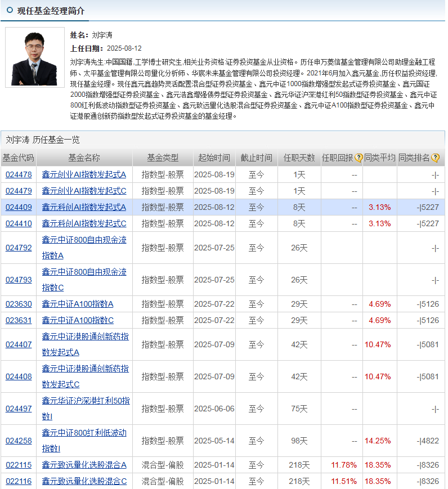Click the 现任基金经理简介 section title

(x=51, y=11)
